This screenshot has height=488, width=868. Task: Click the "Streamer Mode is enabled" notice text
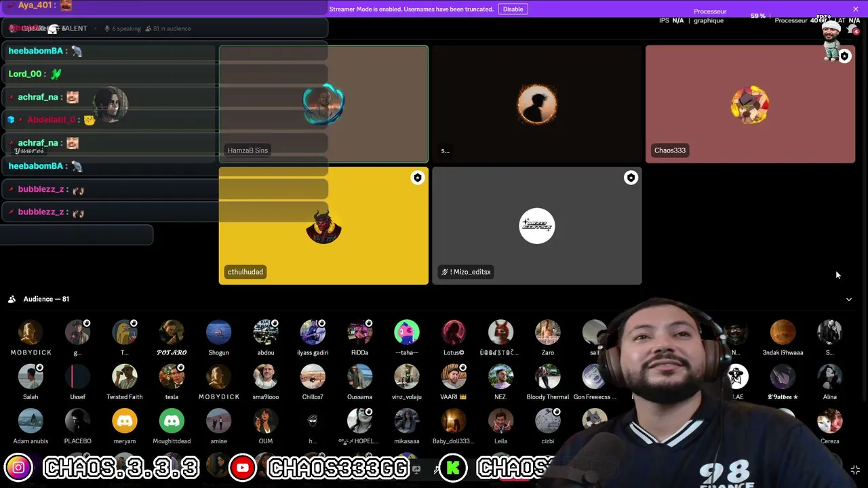[x=412, y=9]
